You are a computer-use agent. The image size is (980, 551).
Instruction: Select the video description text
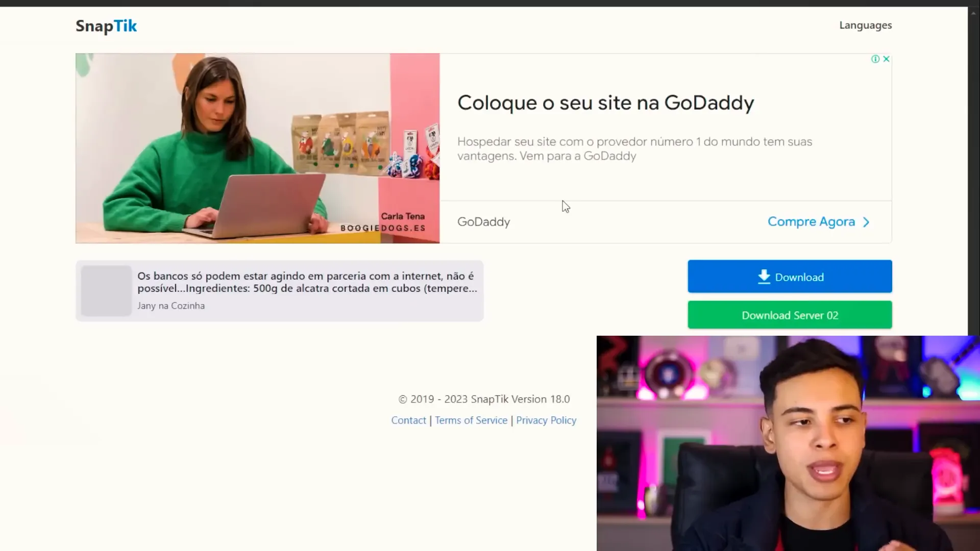pyautogui.click(x=307, y=282)
